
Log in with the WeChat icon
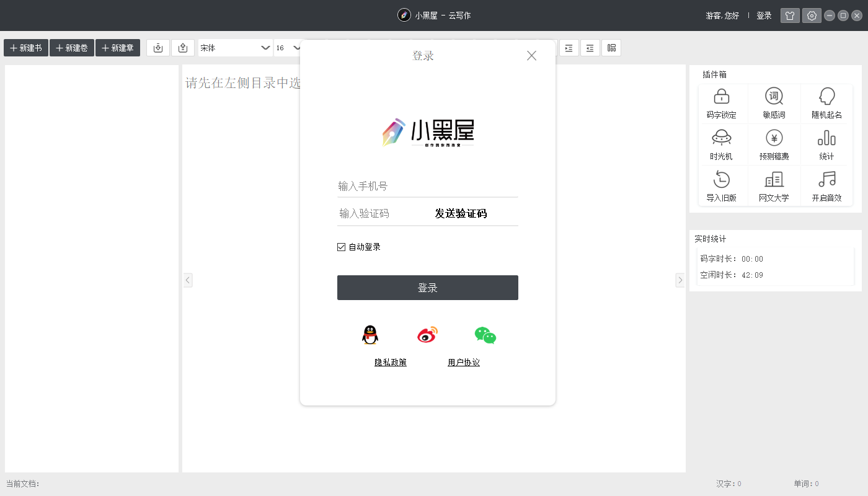pyautogui.click(x=485, y=335)
